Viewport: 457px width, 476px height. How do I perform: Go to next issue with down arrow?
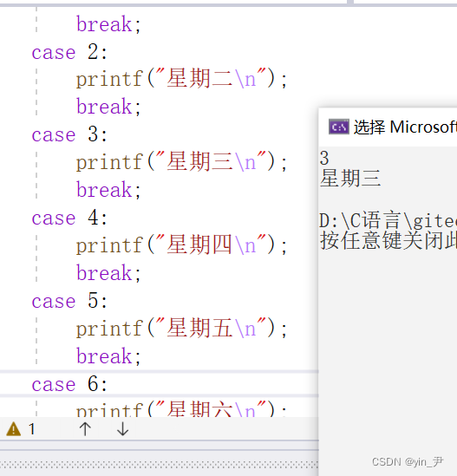click(122, 429)
